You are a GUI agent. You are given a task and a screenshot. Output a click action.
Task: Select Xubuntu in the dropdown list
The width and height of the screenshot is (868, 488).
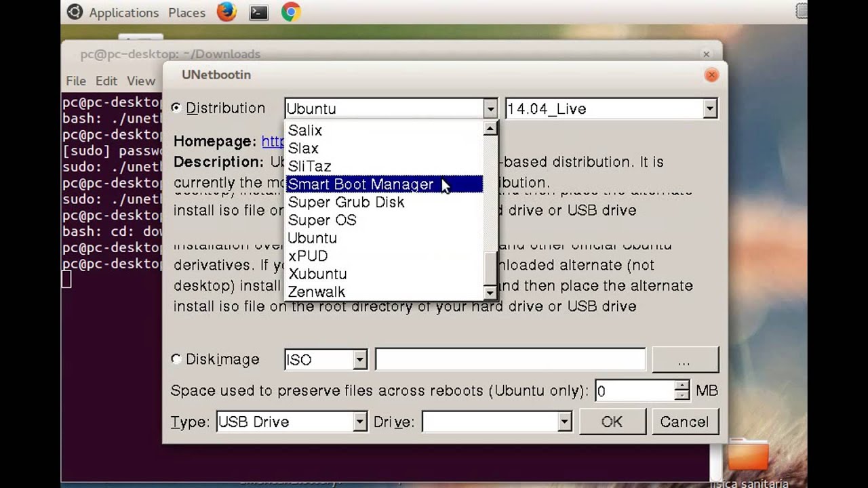384,274
